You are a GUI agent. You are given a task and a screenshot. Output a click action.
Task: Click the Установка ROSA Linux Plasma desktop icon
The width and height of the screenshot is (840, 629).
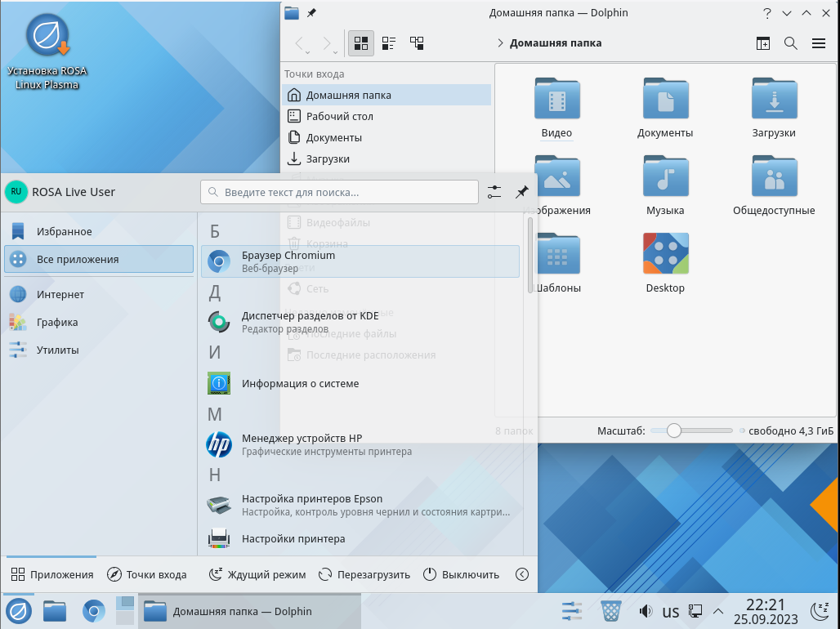point(47,53)
